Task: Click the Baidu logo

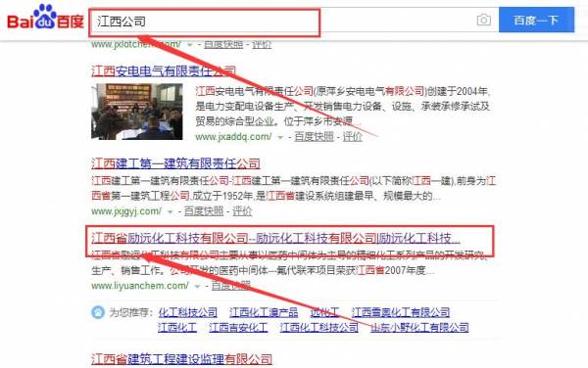Action: click(45, 18)
